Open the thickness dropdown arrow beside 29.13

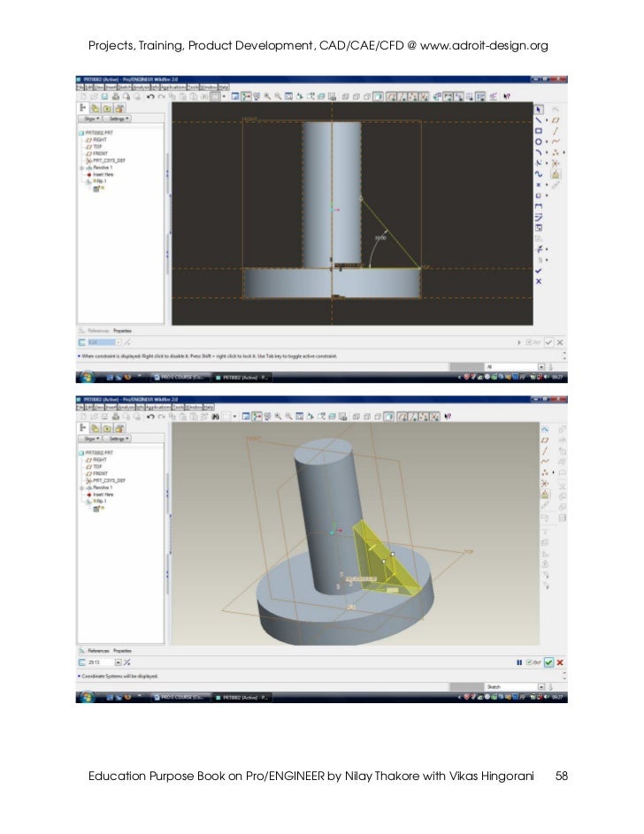coord(118,662)
